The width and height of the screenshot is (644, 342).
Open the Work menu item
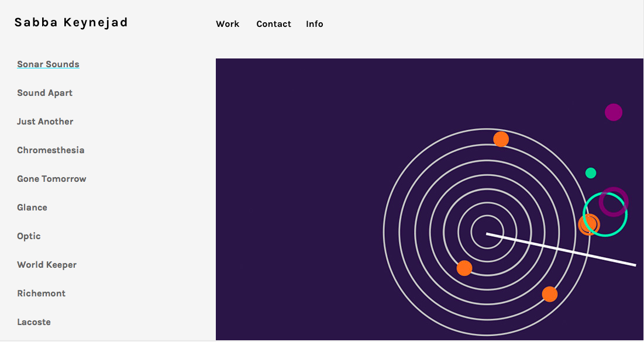228,24
